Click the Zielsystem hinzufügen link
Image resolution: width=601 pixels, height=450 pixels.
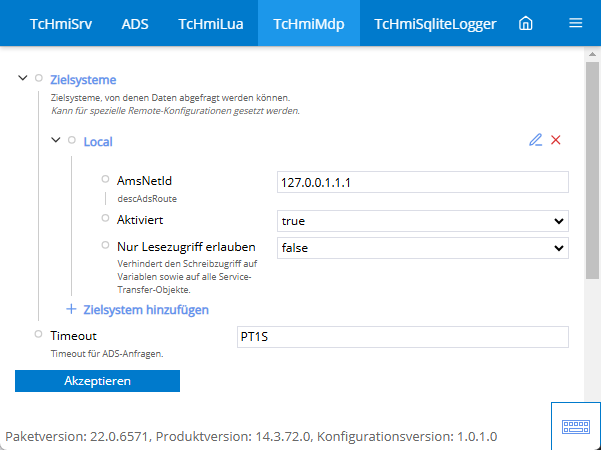click(146, 310)
